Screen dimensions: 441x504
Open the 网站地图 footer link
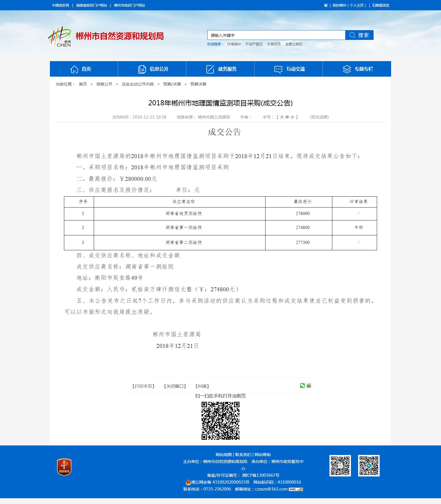coord(224,455)
